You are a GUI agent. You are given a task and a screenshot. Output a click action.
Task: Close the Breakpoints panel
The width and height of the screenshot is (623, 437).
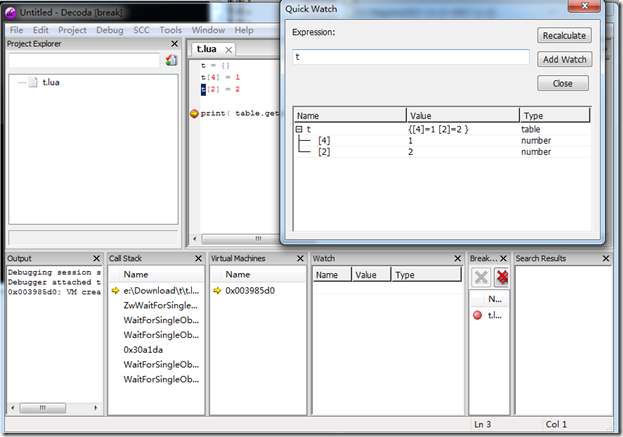click(503, 259)
